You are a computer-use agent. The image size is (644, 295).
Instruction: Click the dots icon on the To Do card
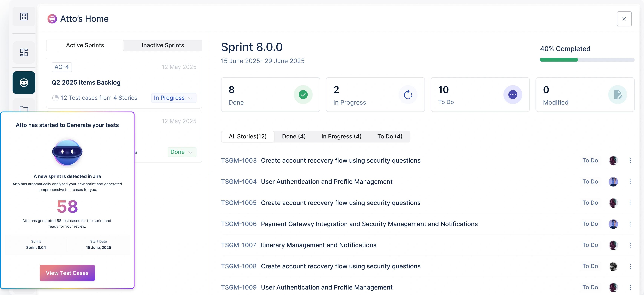pos(513,95)
